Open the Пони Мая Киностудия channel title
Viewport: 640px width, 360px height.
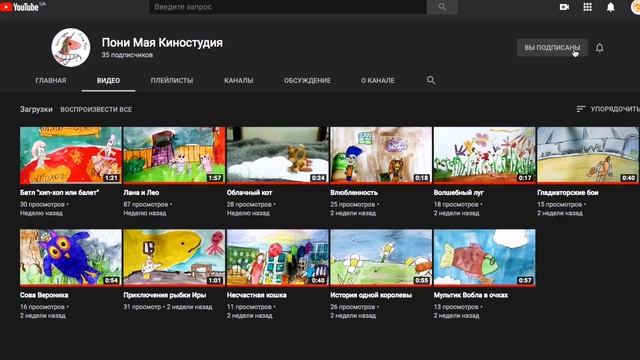coord(162,42)
